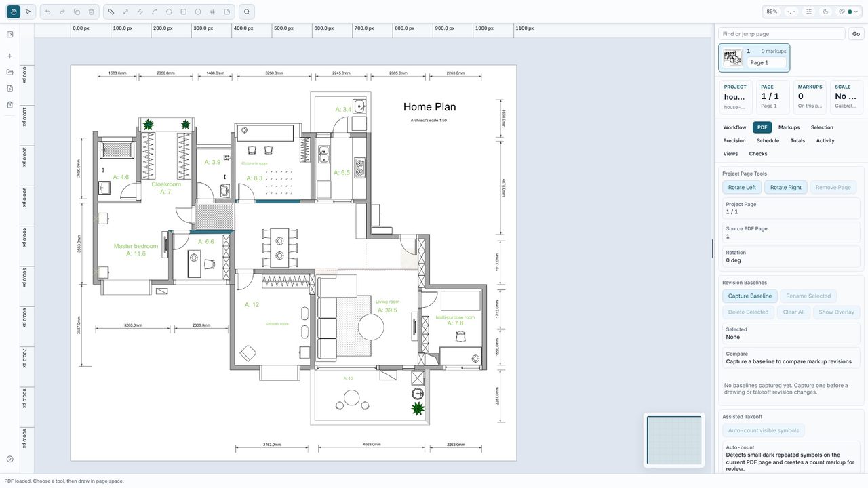Click the undo arrow in toolbar
The height and width of the screenshot is (488, 868).
pos(47,12)
